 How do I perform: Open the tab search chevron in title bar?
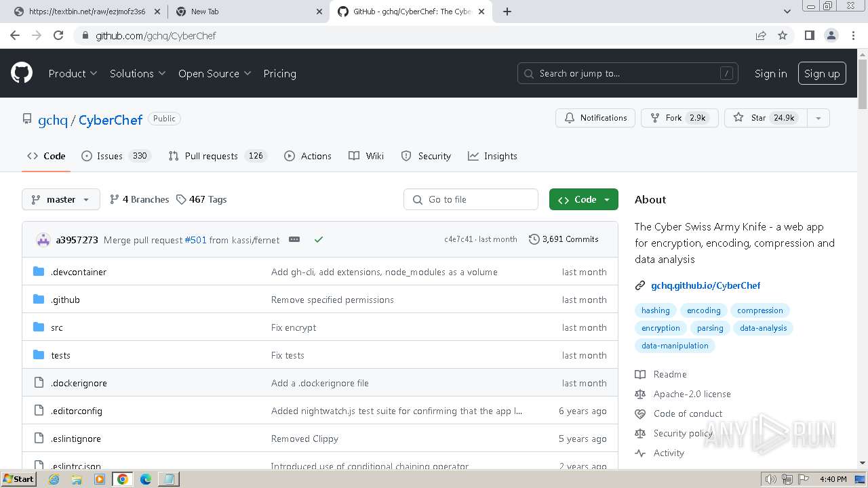(787, 12)
